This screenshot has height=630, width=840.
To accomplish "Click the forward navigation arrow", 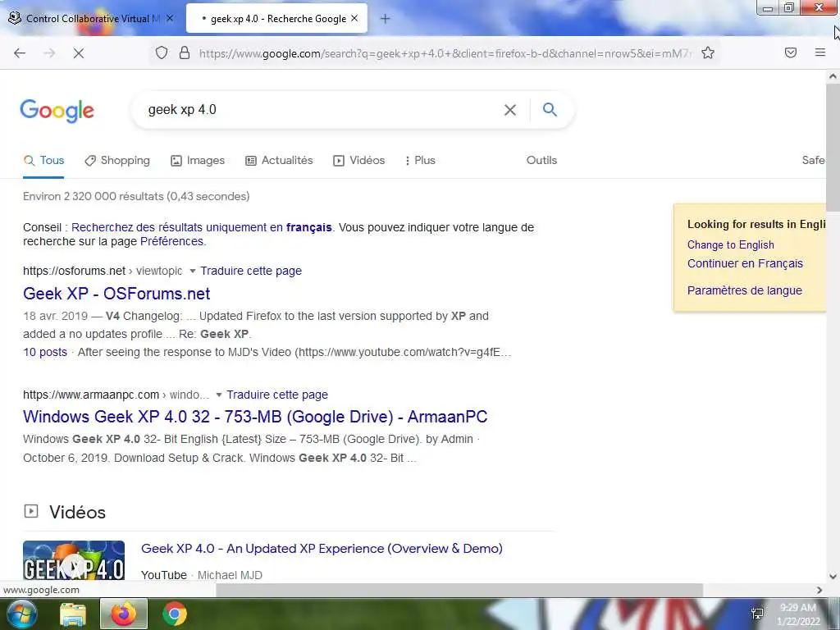I will point(49,53).
